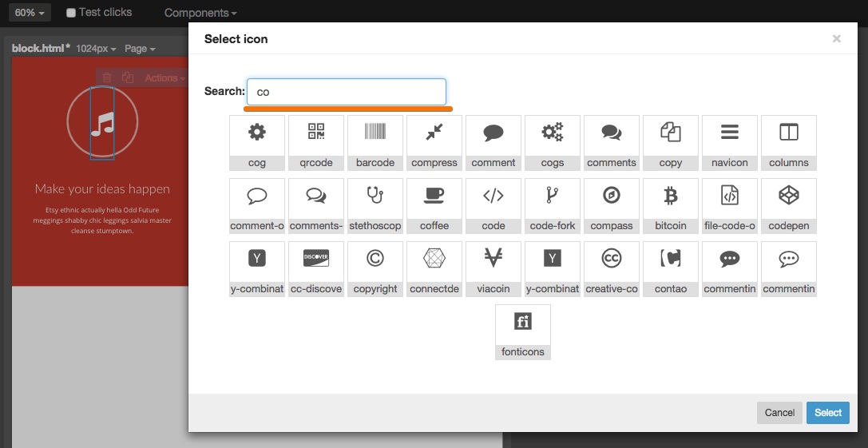The image size is (868, 448).
Task: Pick the file-code-o icon
Action: click(730, 206)
